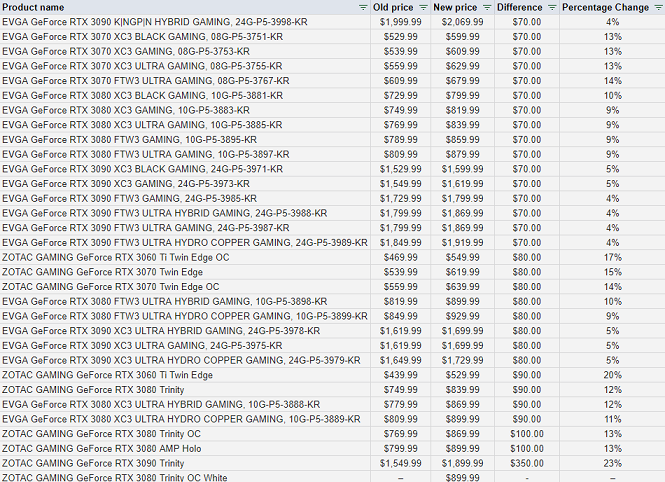Select the ZOTAC RTX 3070 Twin Edge row name

tap(102, 272)
